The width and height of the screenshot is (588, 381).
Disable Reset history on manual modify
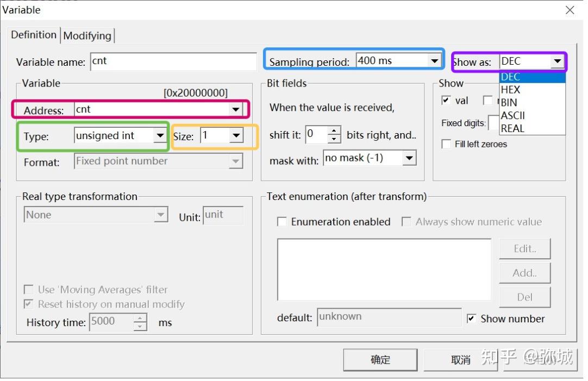pos(28,305)
